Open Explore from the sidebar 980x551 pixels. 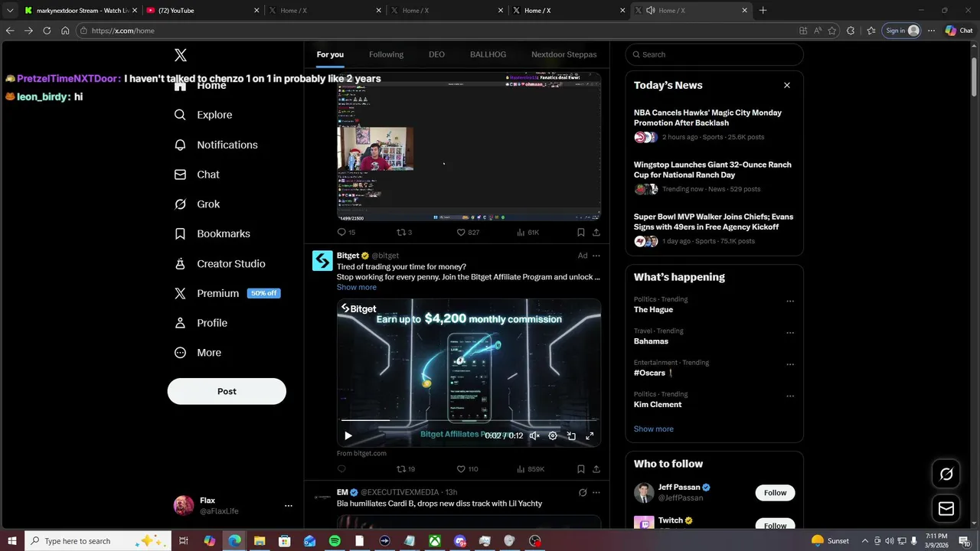[204, 115]
